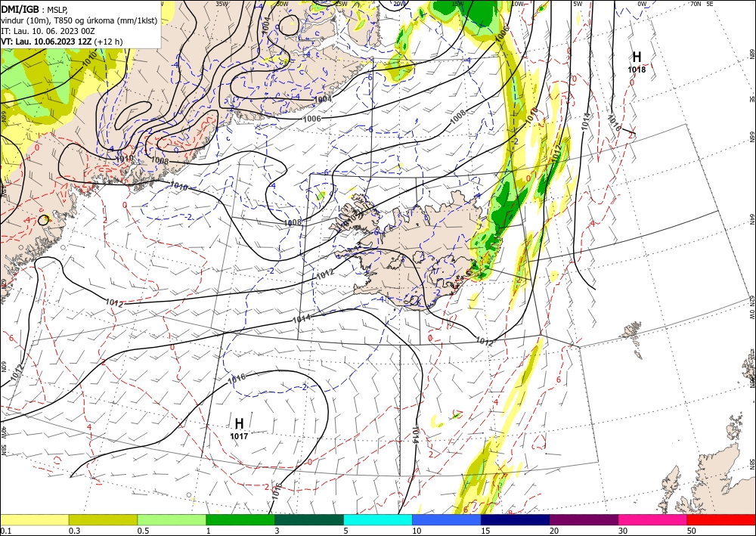This screenshot has width=756, height=536.
Task: Click the "15W" longitude label at top
Action: pos(458,4)
